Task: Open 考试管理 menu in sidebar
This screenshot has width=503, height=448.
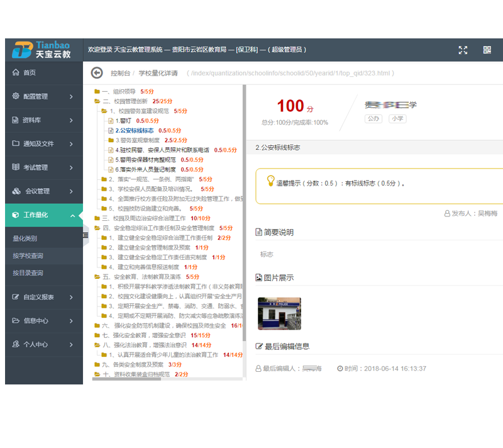Action: pyautogui.click(x=44, y=167)
